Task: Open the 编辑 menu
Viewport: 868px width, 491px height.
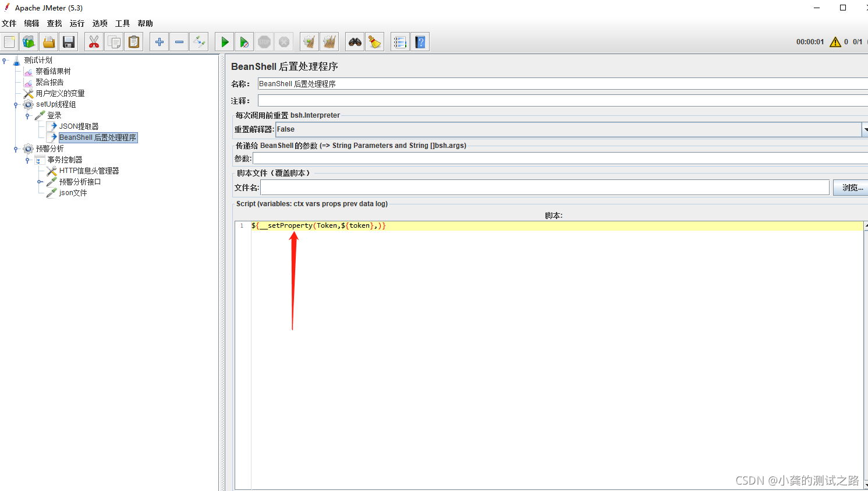Action: tap(32, 23)
